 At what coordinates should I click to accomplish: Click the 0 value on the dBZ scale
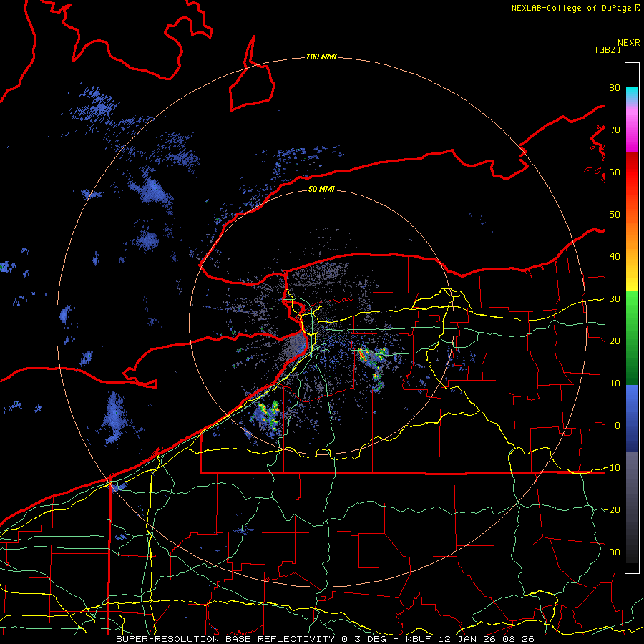click(618, 426)
